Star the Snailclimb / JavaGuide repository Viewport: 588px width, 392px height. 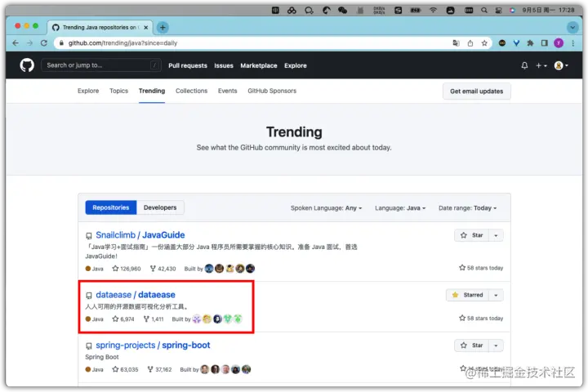point(472,235)
